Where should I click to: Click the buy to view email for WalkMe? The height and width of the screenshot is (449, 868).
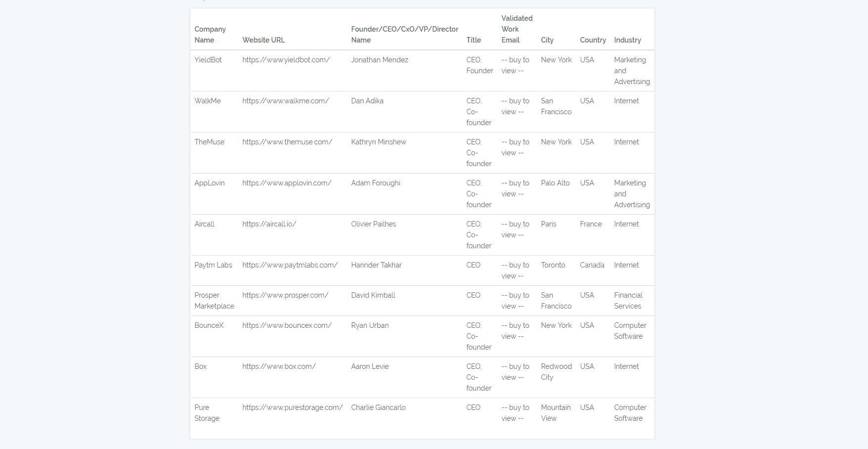coord(515,106)
